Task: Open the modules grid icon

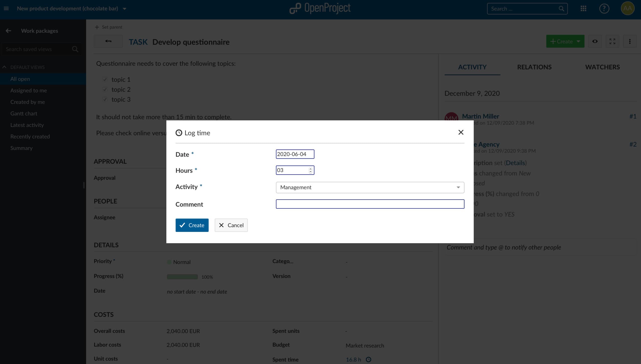Action: 583,9
